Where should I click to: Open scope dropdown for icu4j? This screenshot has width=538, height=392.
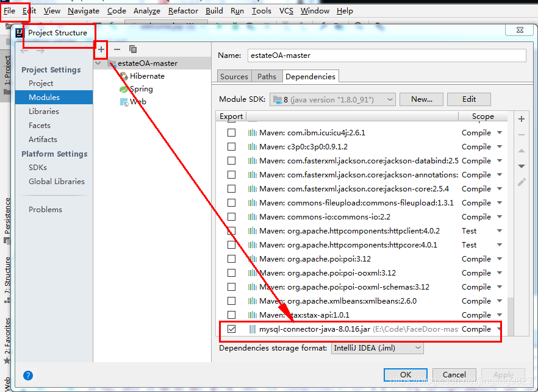(500, 133)
